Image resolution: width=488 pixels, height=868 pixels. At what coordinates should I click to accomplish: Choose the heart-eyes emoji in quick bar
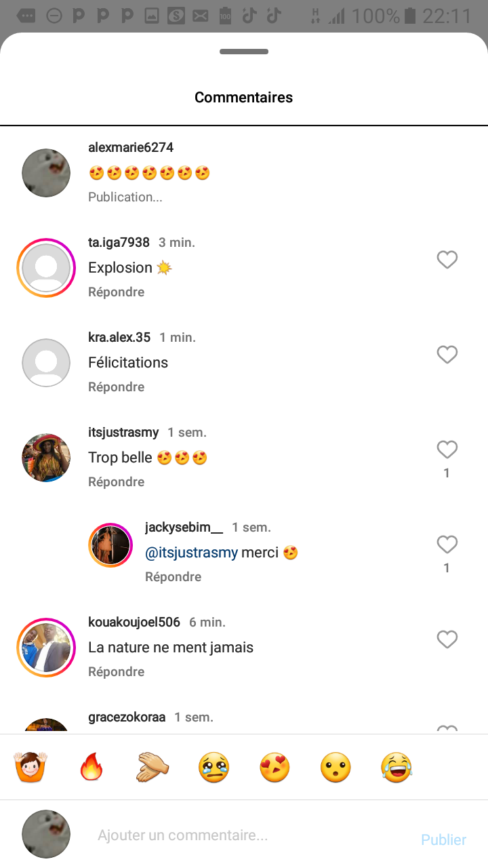[274, 768]
